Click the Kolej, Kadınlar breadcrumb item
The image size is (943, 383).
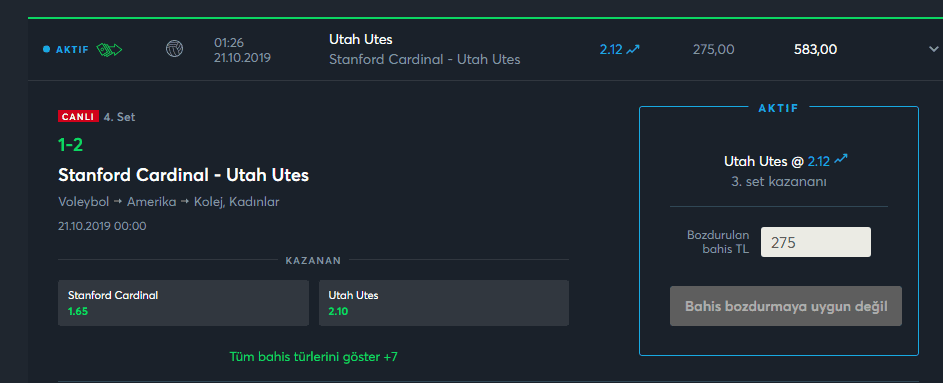point(237,202)
